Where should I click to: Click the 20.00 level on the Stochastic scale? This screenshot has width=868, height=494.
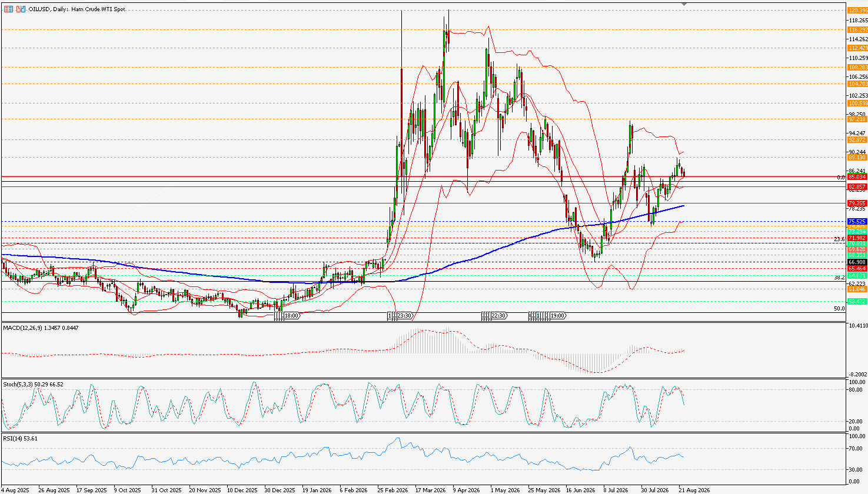point(855,421)
